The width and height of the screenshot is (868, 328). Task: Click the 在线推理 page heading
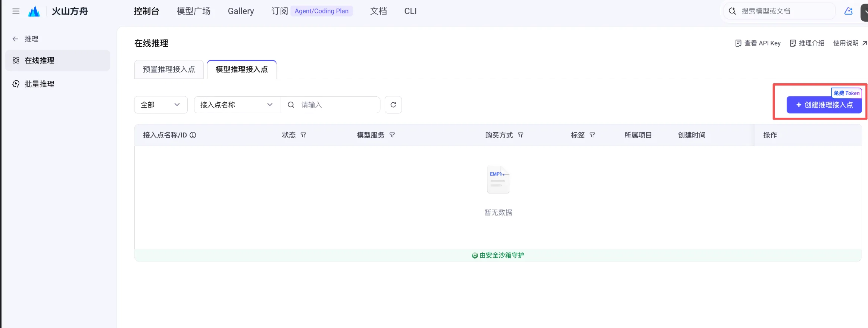152,43
